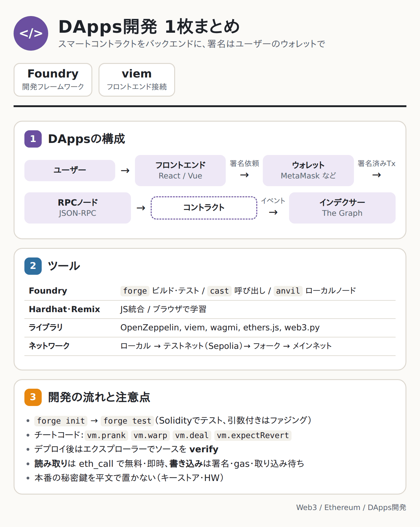Click the ライブラリ row label

tap(46, 328)
